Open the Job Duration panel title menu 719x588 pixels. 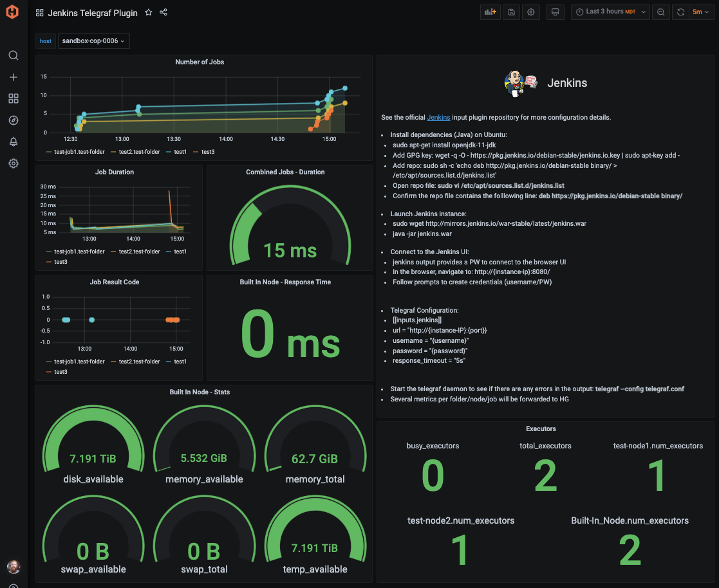click(x=115, y=172)
